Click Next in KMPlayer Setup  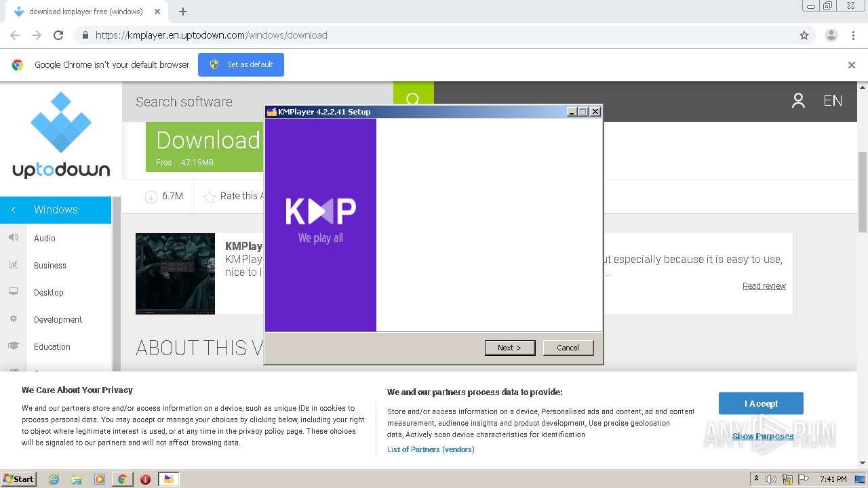[510, 348]
